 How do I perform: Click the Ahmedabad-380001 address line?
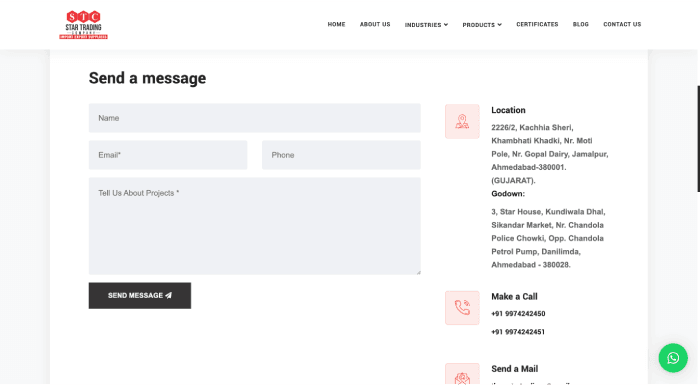[x=529, y=167]
